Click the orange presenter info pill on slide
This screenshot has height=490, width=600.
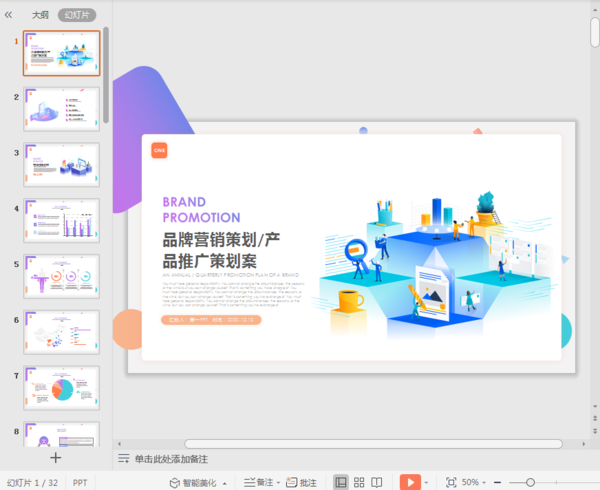point(211,320)
